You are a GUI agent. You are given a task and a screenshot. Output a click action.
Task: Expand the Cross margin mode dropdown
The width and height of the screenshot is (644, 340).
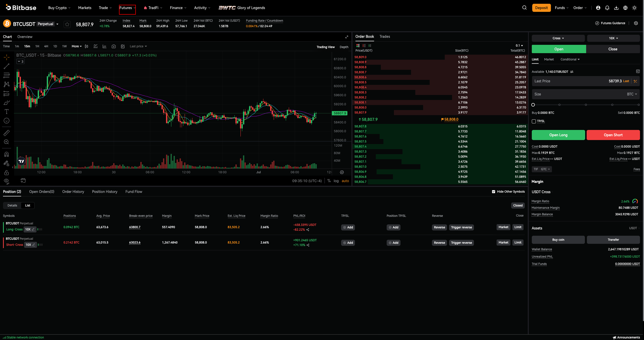click(x=558, y=38)
